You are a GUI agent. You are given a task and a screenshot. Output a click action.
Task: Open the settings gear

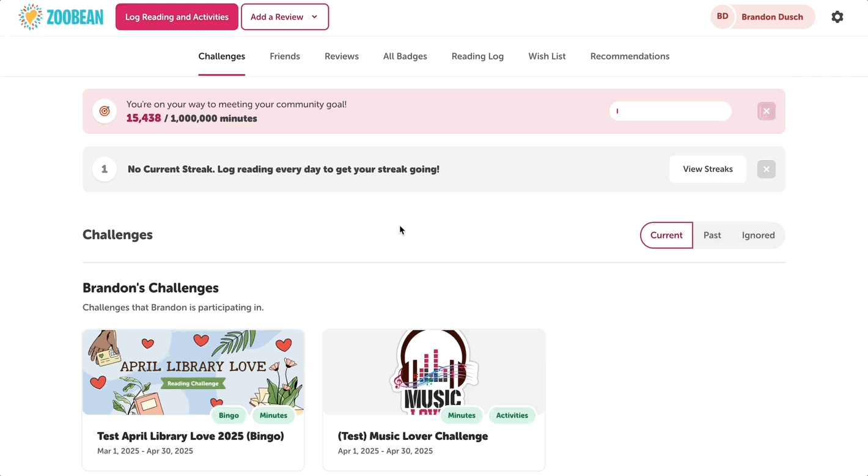pos(837,17)
